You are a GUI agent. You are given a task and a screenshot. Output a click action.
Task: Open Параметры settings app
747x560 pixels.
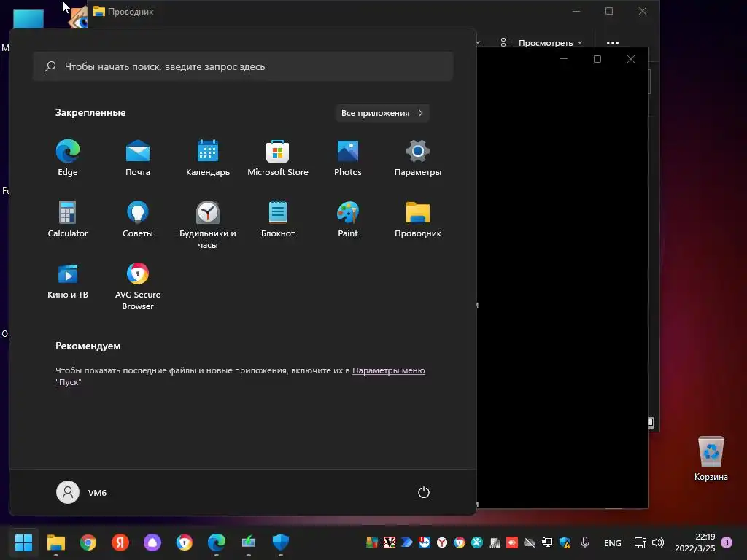pyautogui.click(x=418, y=158)
